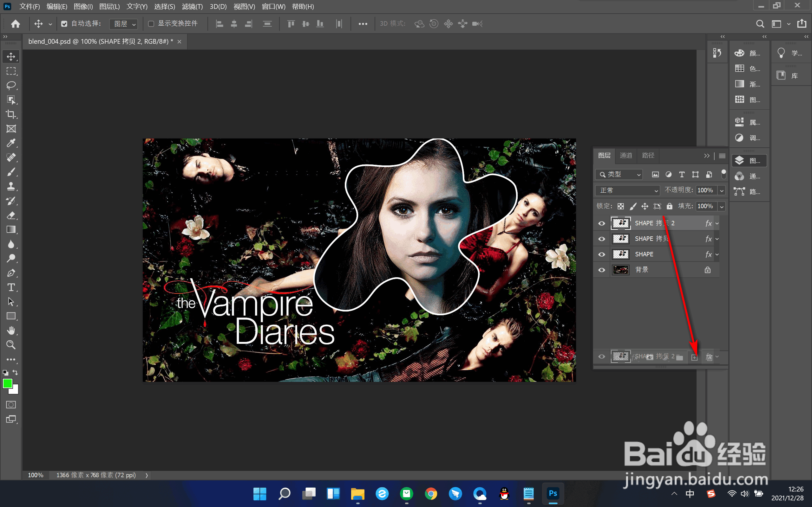Hide the 背景 layer visibility
812x507 pixels.
(x=602, y=270)
